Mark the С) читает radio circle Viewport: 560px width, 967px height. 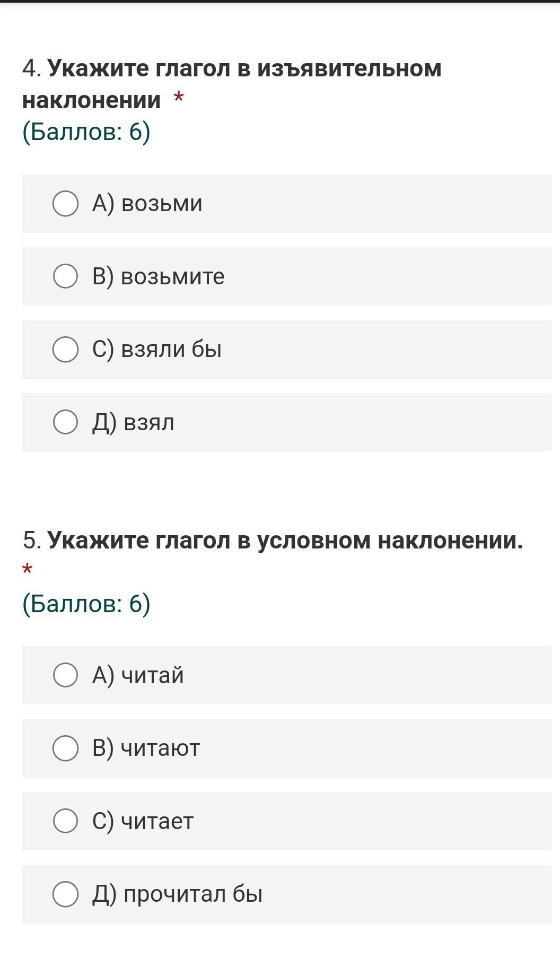66,821
